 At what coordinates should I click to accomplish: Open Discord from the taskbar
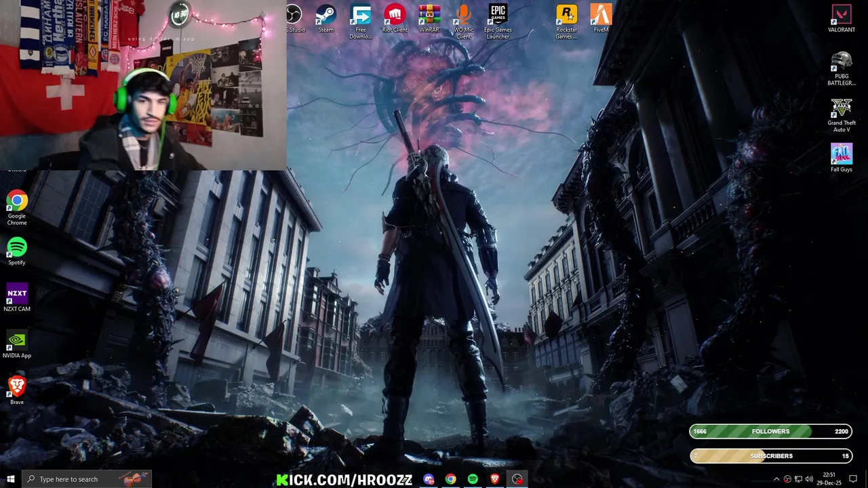pyautogui.click(x=429, y=479)
